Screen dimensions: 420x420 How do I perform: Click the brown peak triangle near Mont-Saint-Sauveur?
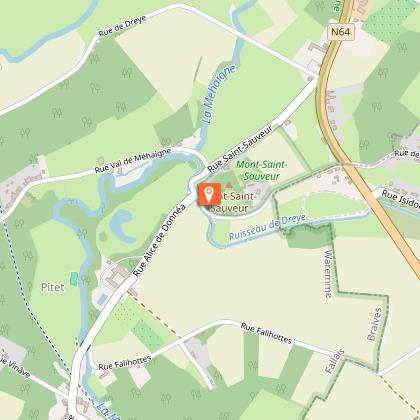(229, 185)
